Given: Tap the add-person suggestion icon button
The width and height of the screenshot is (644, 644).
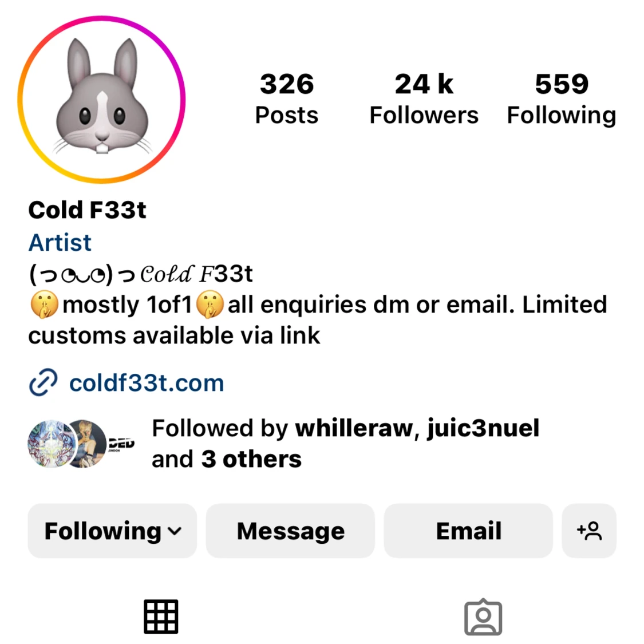Looking at the screenshot, I should point(589,531).
